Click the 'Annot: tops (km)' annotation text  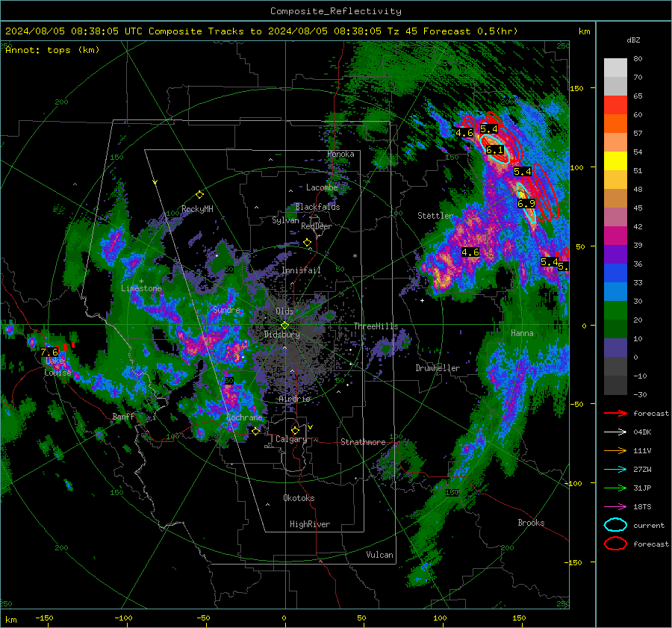coord(53,50)
